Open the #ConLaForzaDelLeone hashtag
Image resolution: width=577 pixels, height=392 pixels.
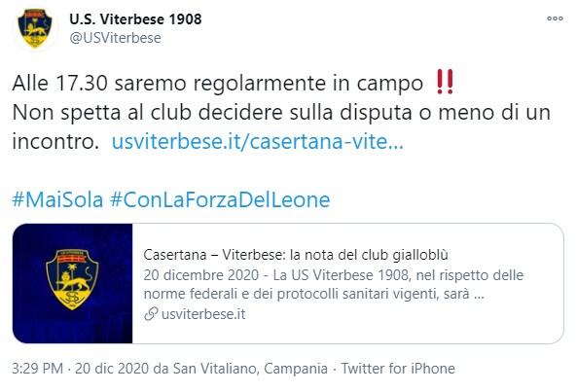(x=220, y=200)
